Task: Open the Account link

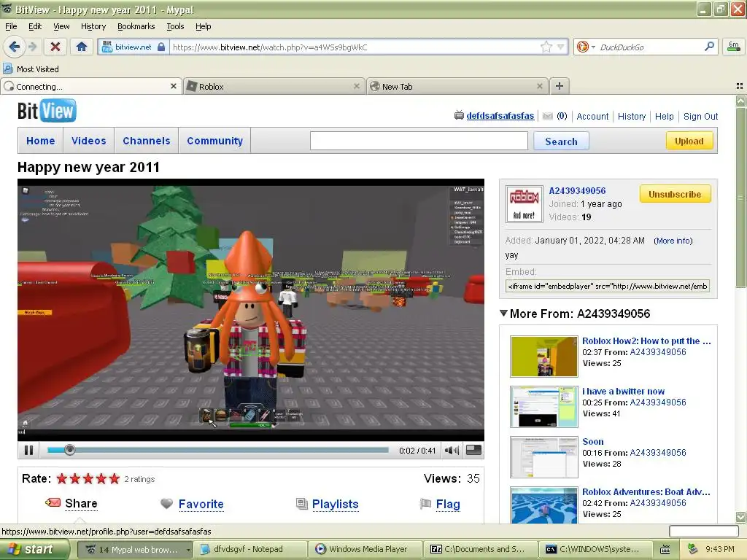Action: [x=592, y=116]
